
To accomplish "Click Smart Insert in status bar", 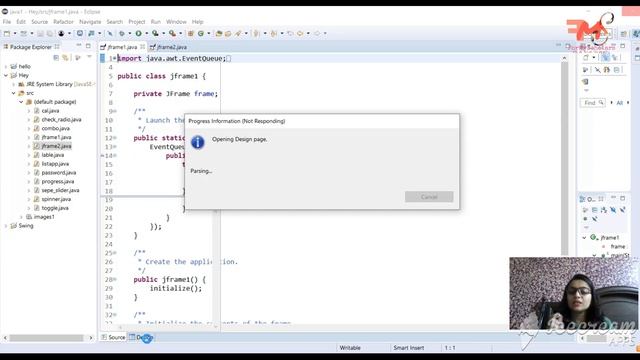I will [x=409, y=348].
